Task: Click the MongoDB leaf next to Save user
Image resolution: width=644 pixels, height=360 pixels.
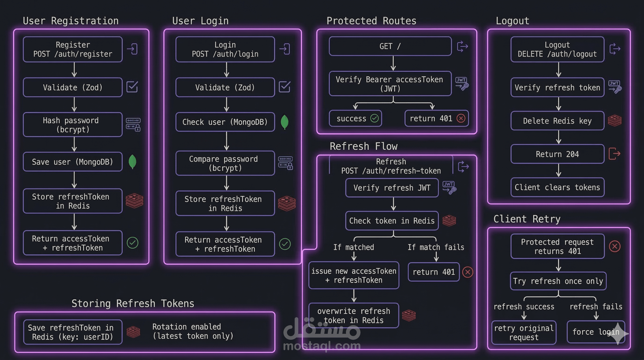Action: pos(132,162)
